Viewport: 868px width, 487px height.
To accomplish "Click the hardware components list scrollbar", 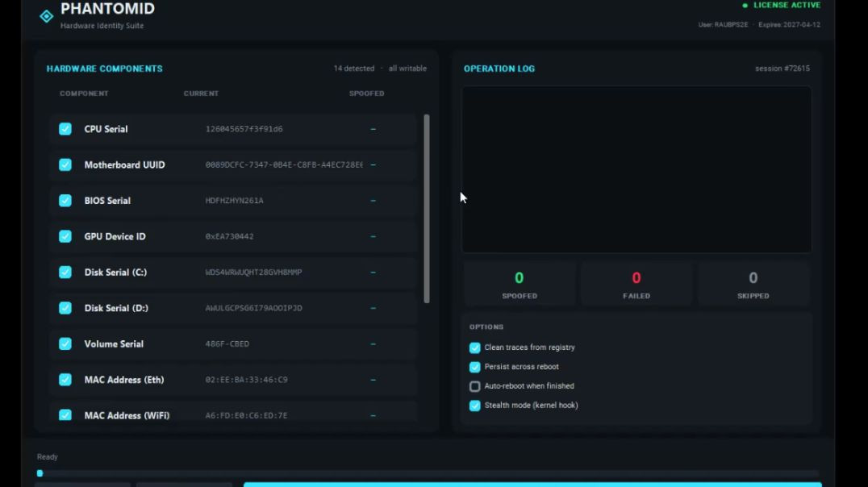I will point(427,209).
